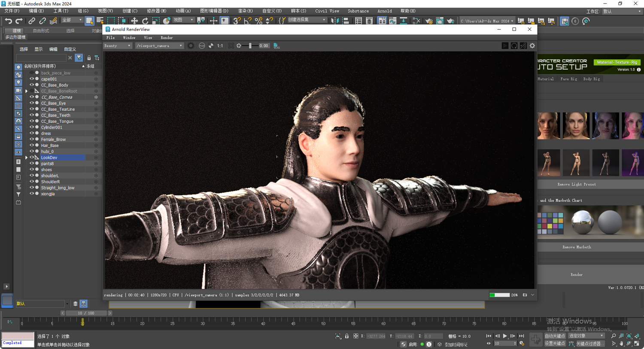Toggle the selection lock icon in status bar
The height and width of the screenshot is (349, 644).
tap(347, 336)
